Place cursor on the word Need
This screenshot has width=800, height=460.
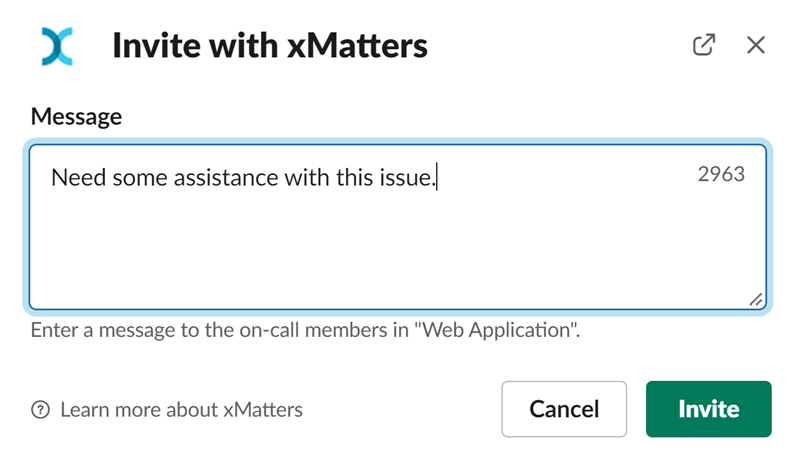click(x=79, y=177)
